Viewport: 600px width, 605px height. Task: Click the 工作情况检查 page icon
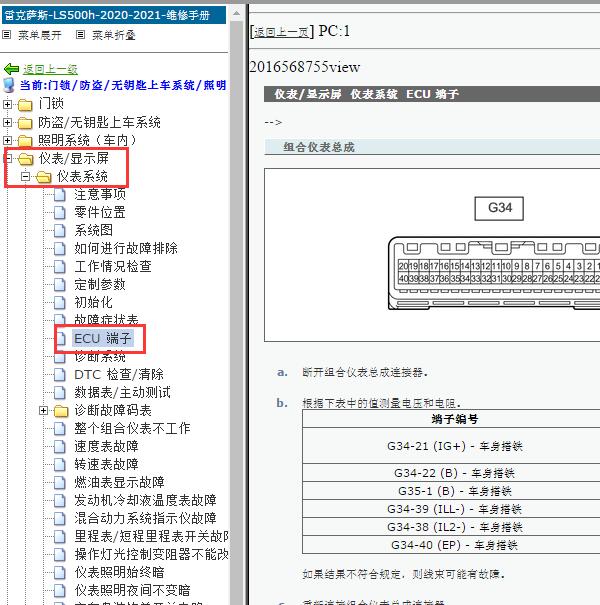pos(60,267)
